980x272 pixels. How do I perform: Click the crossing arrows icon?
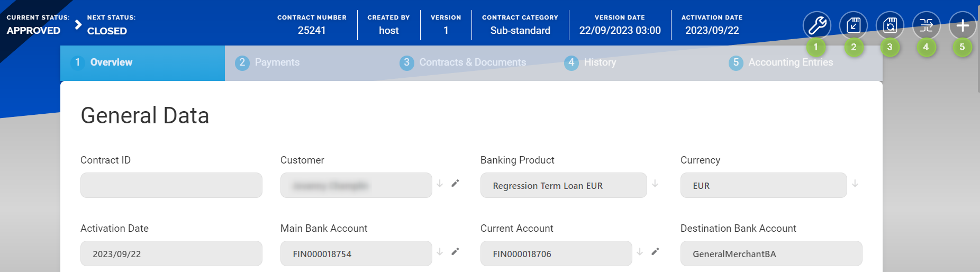click(x=926, y=25)
